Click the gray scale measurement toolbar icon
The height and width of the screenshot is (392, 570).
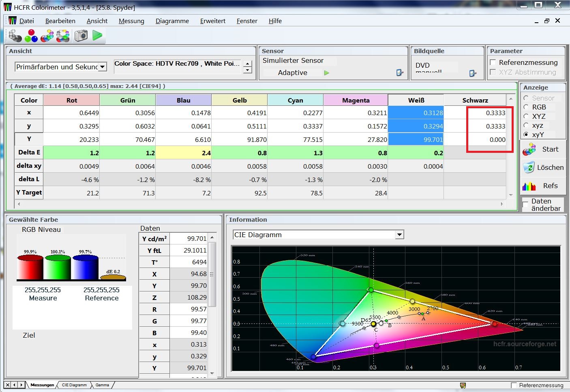(15, 36)
